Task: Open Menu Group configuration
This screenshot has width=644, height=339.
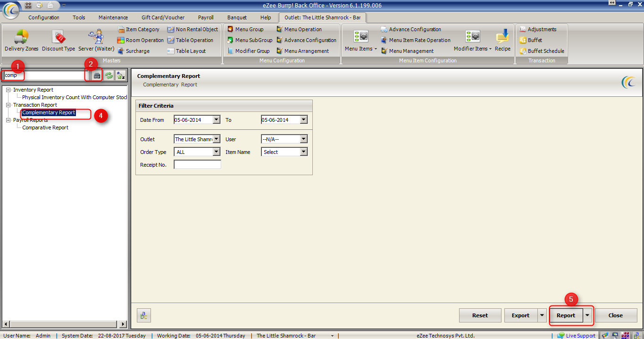Action: pyautogui.click(x=245, y=29)
